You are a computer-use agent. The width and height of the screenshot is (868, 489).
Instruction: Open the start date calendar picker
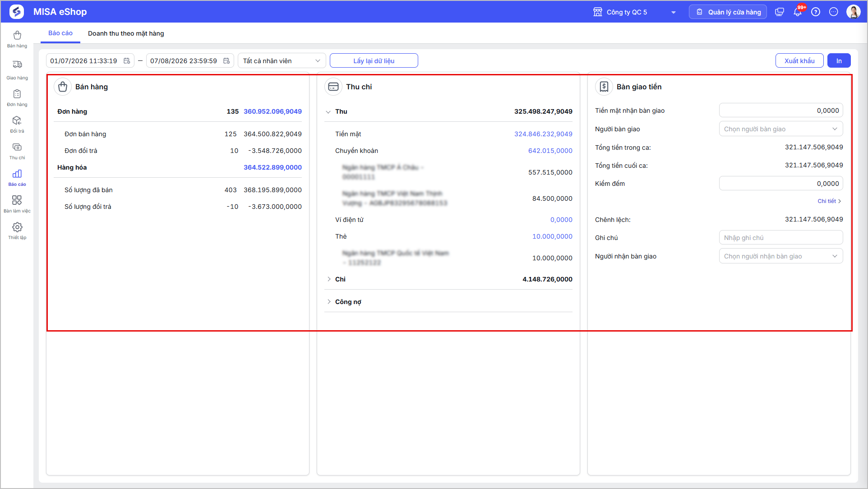click(x=127, y=61)
